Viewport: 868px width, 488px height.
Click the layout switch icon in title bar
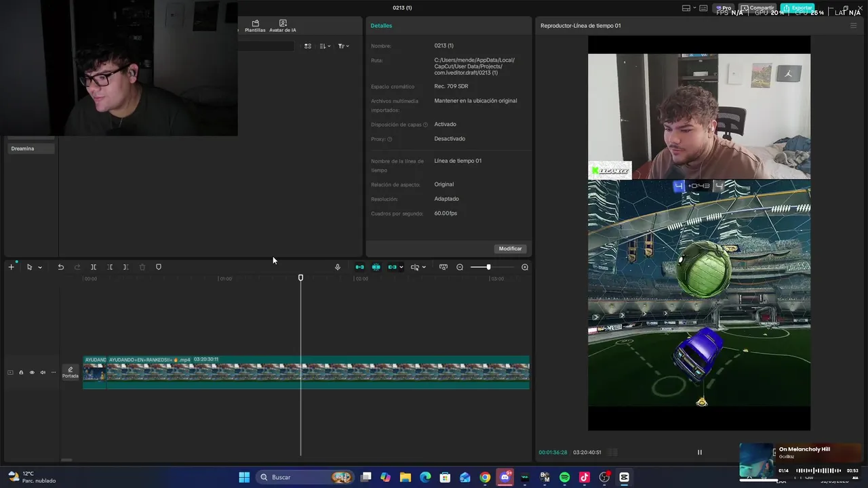(686, 8)
